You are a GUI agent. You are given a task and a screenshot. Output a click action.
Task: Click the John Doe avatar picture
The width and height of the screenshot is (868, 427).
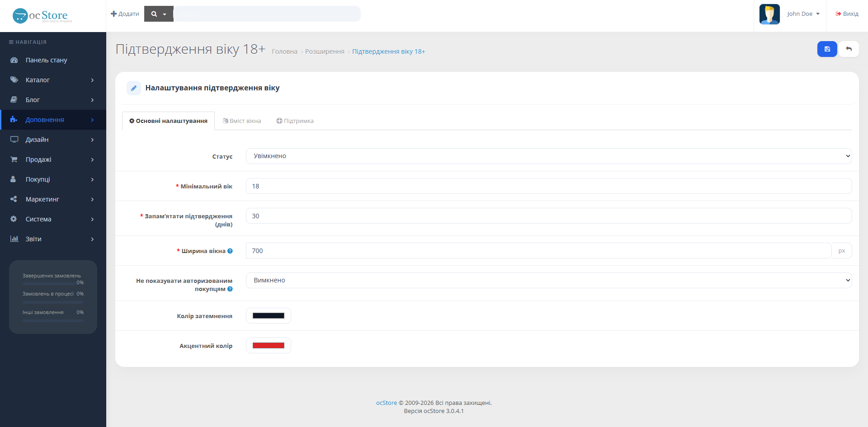point(769,14)
